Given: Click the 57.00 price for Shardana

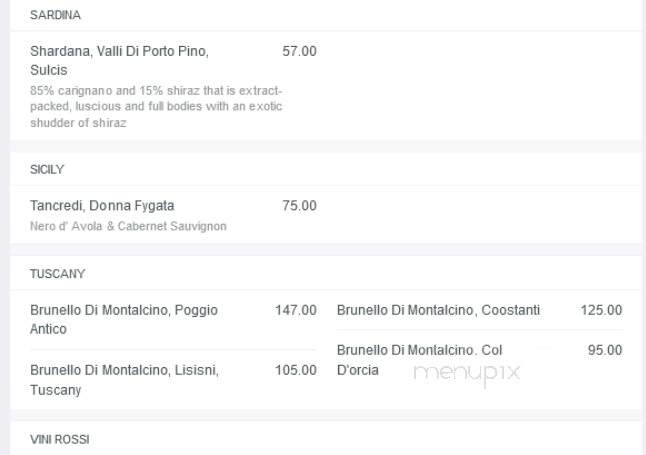Looking at the screenshot, I should tap(299, 51).
